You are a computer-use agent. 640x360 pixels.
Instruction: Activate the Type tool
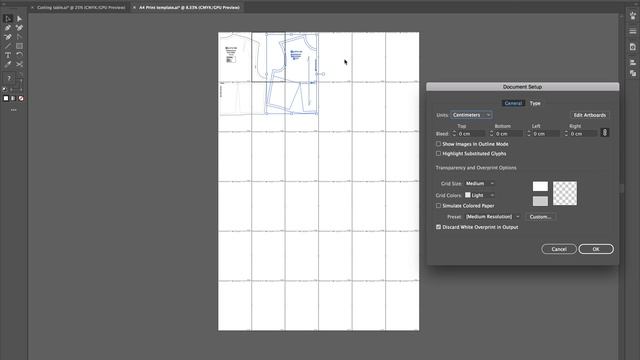[8, 55]
